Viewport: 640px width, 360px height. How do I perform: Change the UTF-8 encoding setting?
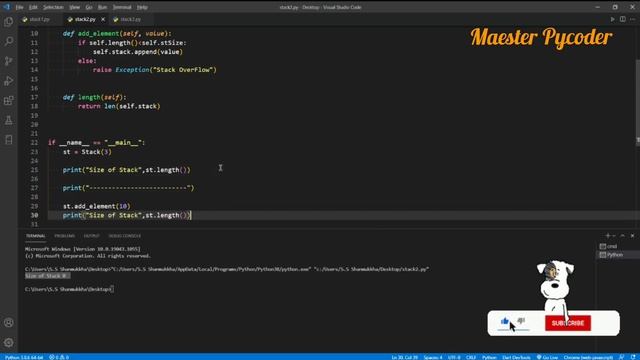tap(454, 357)
